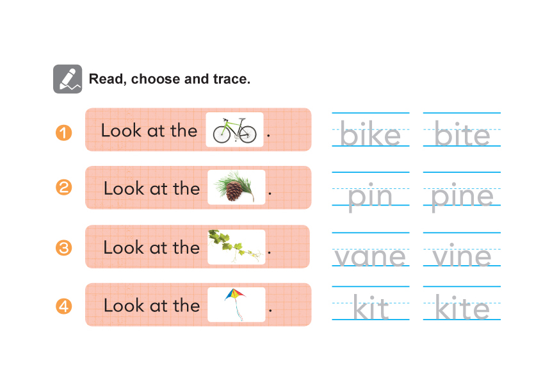Pick the word "vine"
This screenshot has width=559, height=392.
coord(462,256)
